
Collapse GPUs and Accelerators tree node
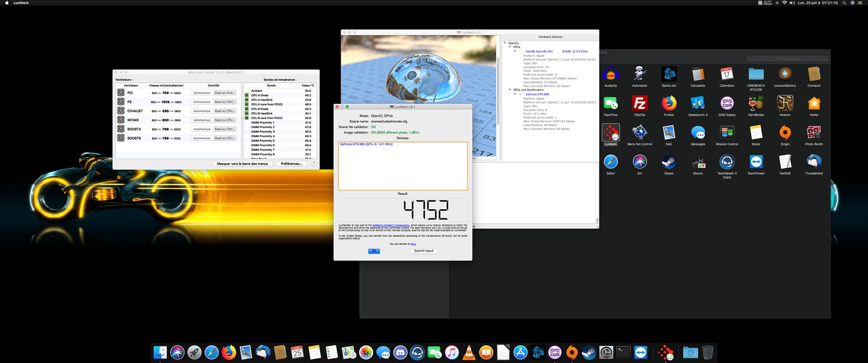[x=510, y=90]
